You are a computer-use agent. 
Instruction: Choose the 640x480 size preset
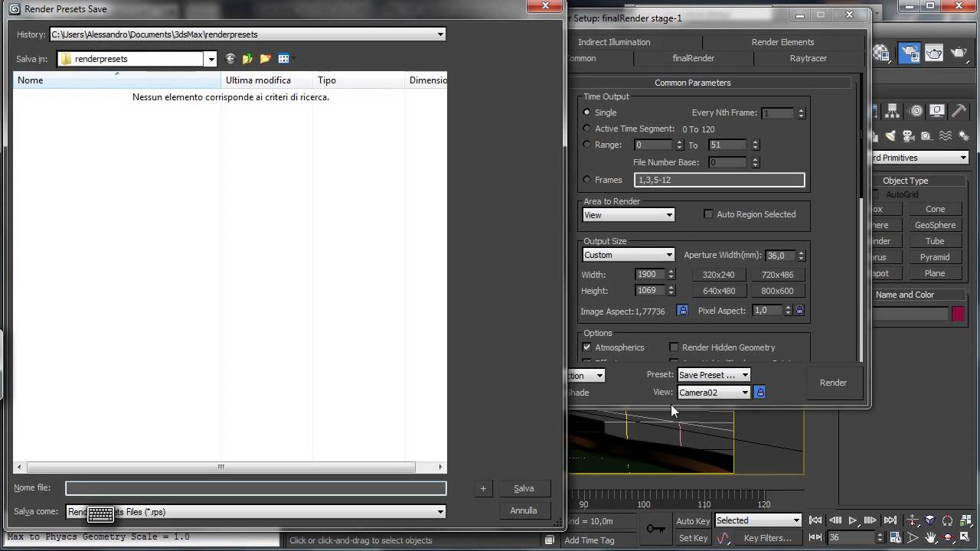(x=719, y=291)
